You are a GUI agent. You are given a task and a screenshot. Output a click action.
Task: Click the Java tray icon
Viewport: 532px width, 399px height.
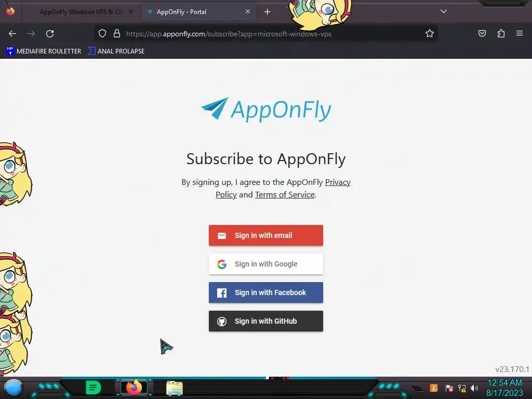tap(434, 388)
